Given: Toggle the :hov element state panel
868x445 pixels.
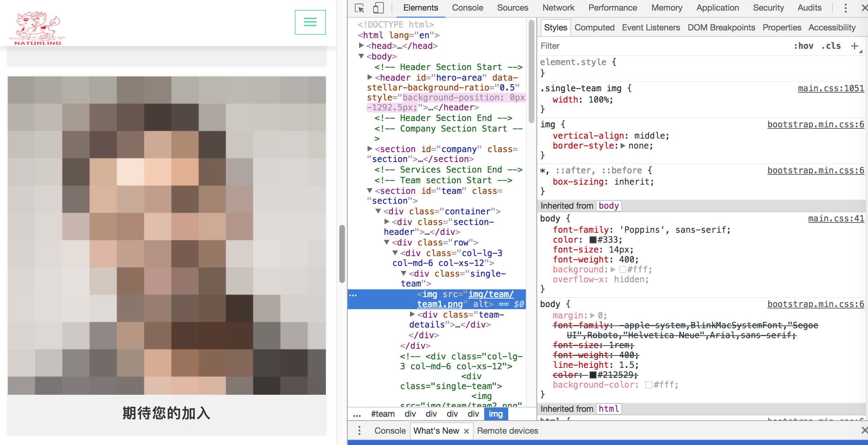Looking at the screenshot, I should (x=803, y=46).
